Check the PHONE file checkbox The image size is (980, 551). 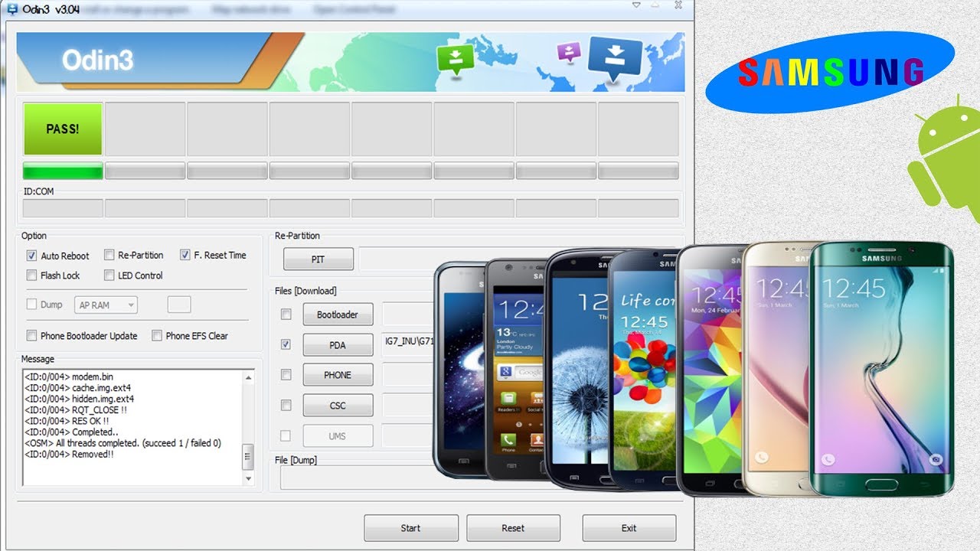pos(286,375)
